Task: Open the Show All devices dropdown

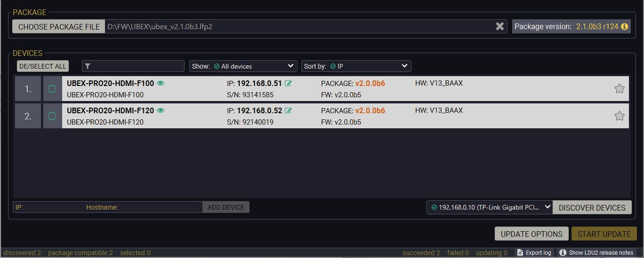Action: [x=243, y=66]
